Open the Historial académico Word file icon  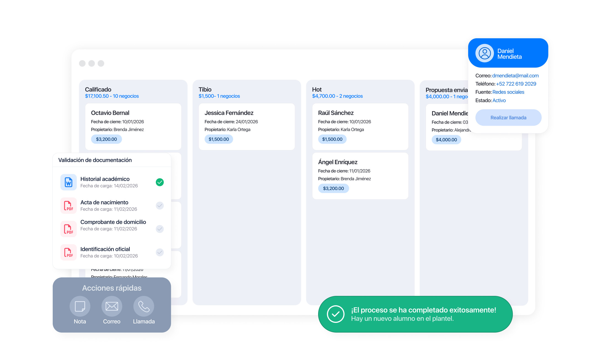coord(68,182)
